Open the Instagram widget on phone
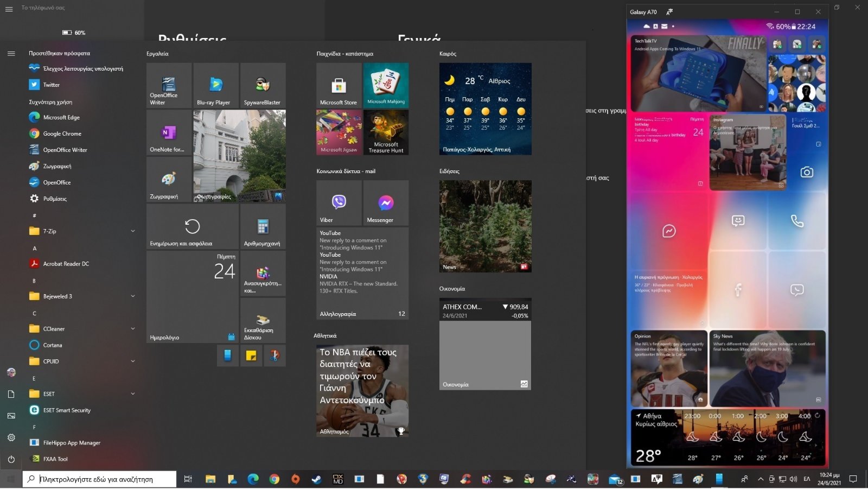 pos(748,152)
